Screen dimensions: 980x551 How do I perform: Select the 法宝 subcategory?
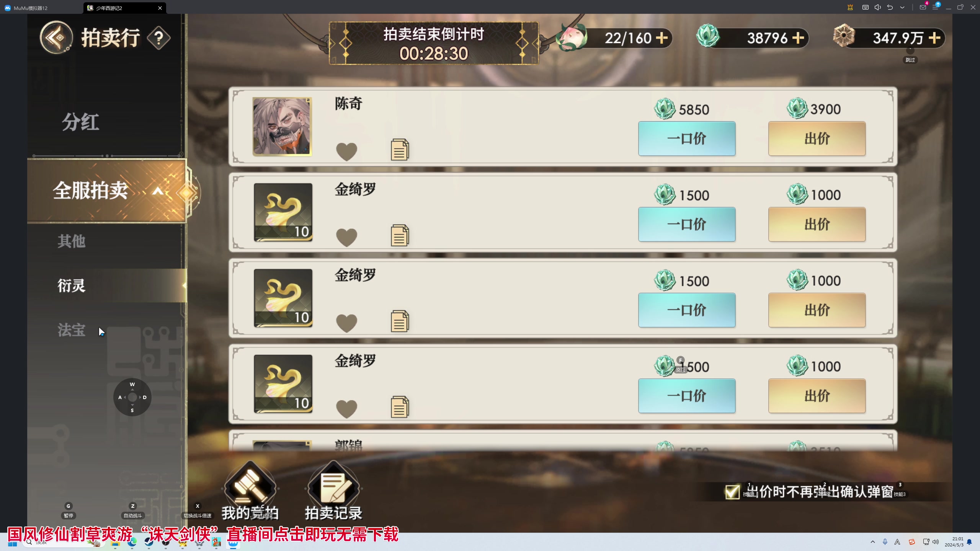point(71,330)
